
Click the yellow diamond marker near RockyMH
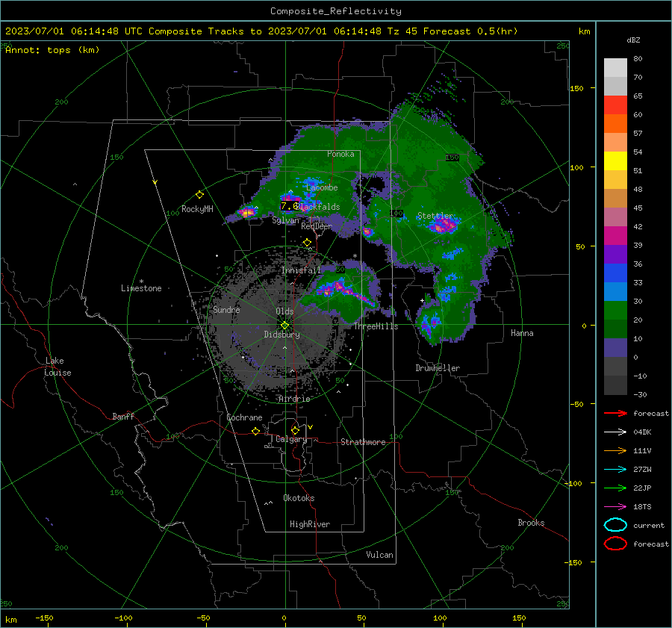pos(199,195)
